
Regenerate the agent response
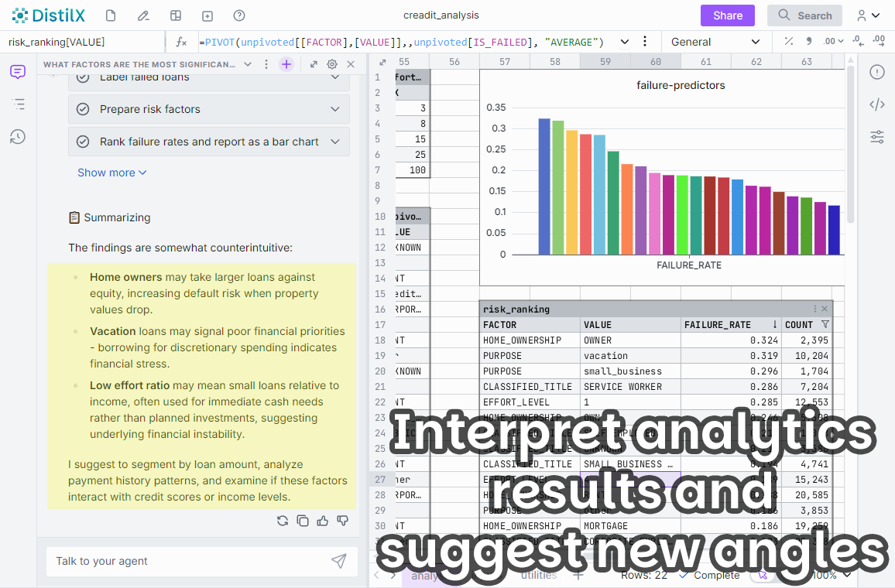point(283,521)
